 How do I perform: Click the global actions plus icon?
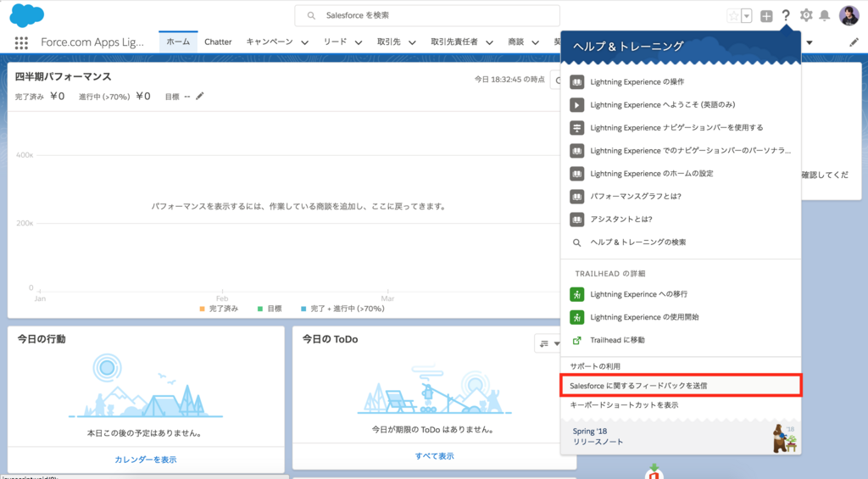pyautogui.click(x=766, y=16)
